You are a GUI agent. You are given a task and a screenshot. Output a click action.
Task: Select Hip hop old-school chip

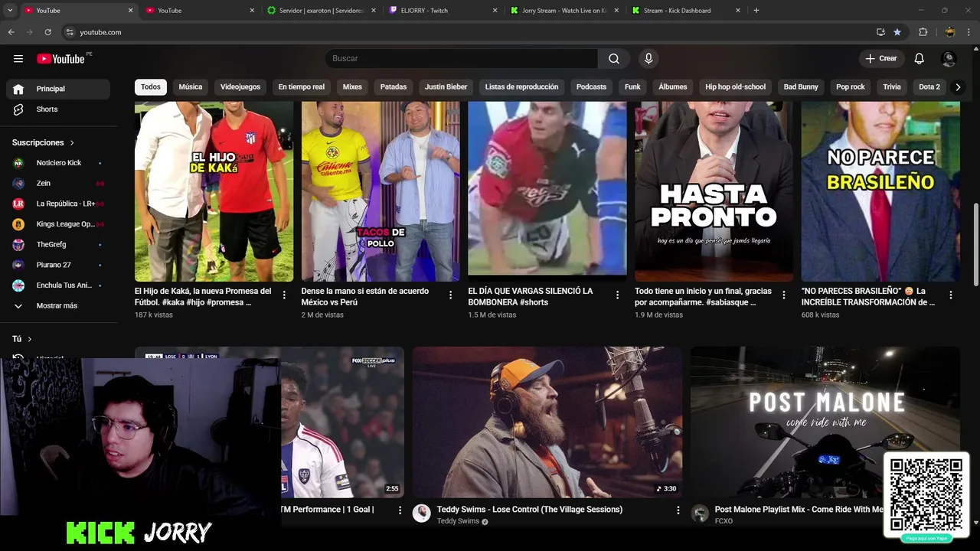click(736, 86)
